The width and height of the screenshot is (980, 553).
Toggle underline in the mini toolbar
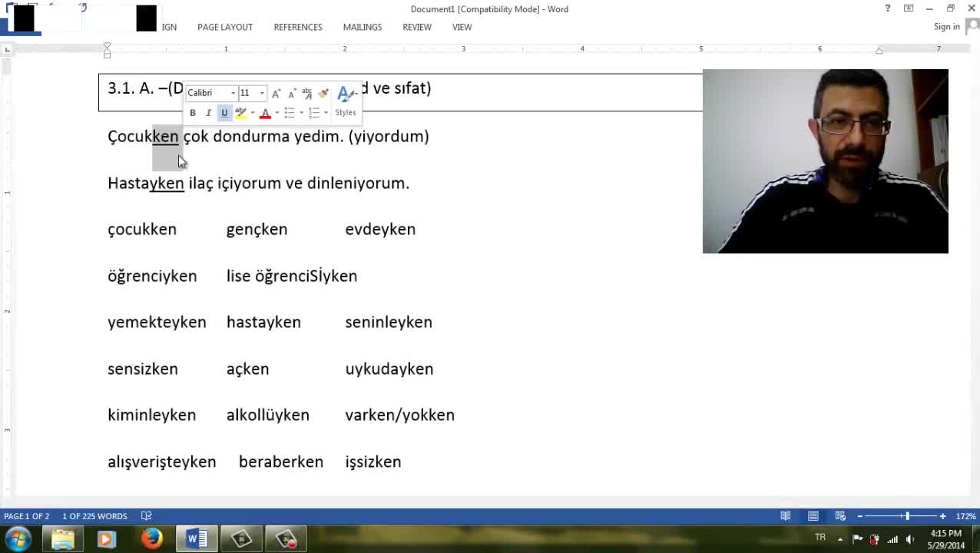click(x=224, y=113)
